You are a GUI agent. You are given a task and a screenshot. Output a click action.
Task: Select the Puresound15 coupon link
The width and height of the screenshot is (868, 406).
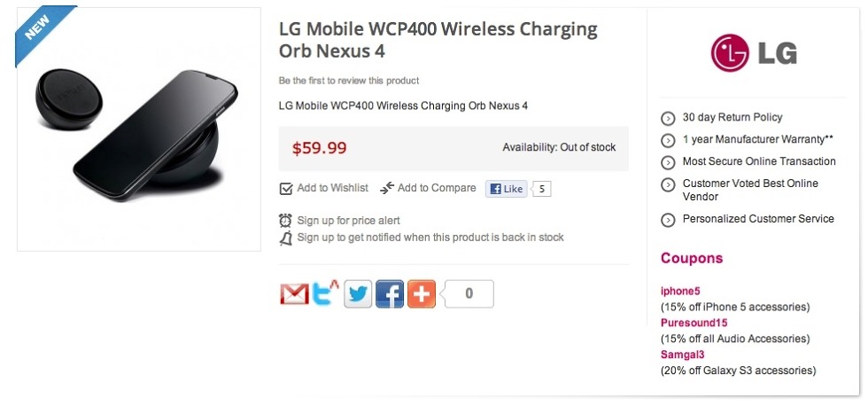pyautogui.click(x=694, y=323)
